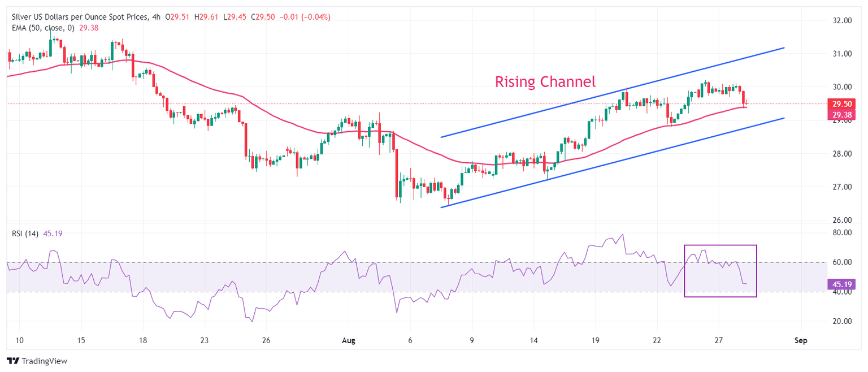Select the pink 50 EMA line on the chart
This screenshot has height=372, width=868.
pyautogui.click(x=226, y=92)
